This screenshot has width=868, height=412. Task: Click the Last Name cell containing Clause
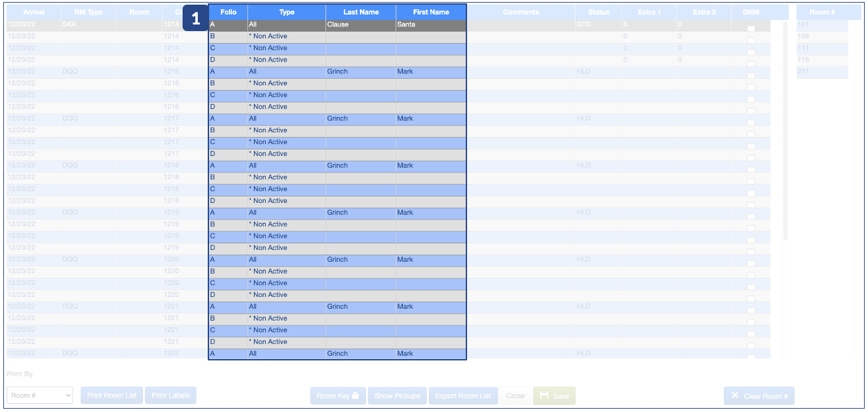[x=361, y=24]
